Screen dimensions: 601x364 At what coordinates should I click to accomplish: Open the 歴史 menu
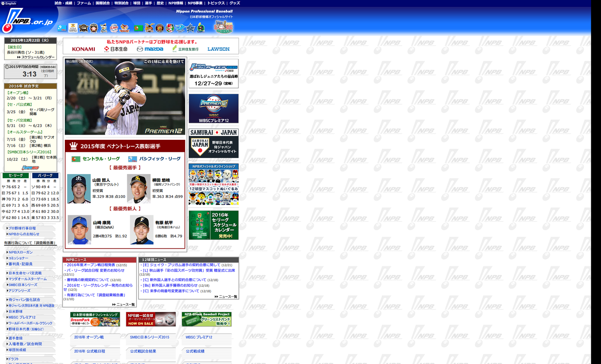(x=160, y=3)
